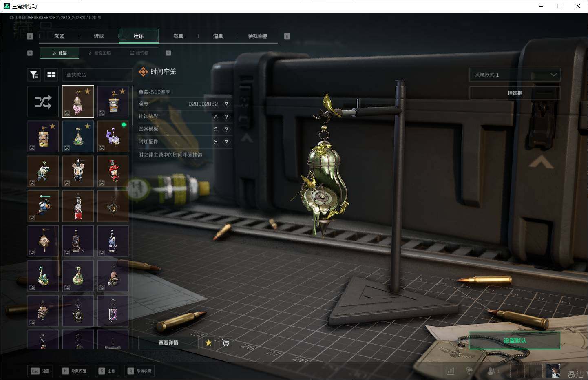Open the player avatar portrait

553,371
